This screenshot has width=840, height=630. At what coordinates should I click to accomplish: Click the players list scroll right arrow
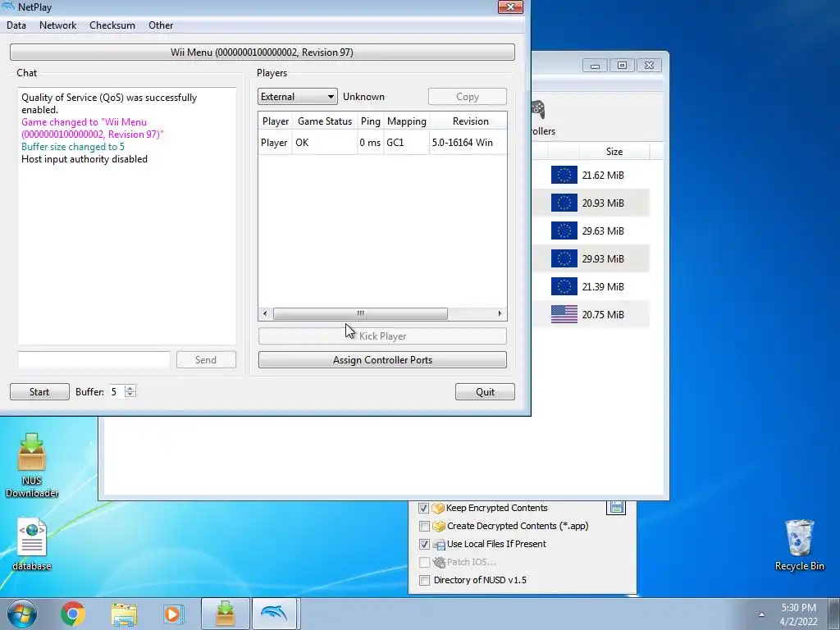(x=500, y=313)
